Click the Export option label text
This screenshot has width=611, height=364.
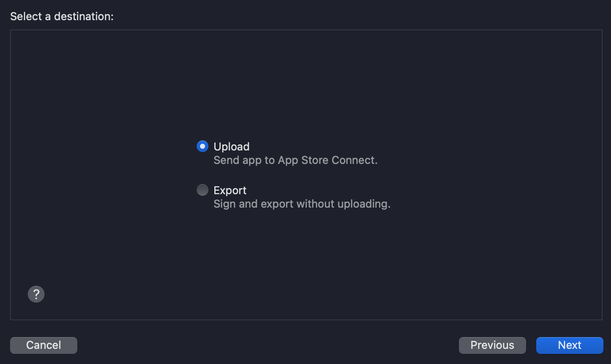coord(230,190)
